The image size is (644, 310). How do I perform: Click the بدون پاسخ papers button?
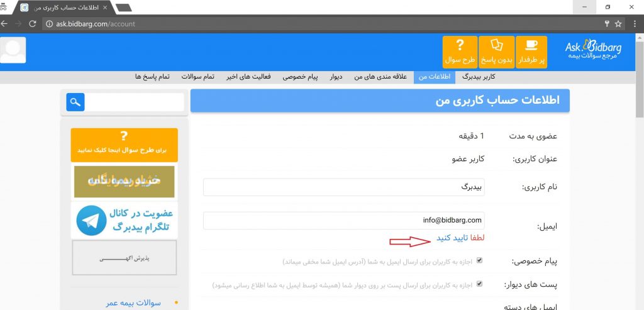(497, 52)
